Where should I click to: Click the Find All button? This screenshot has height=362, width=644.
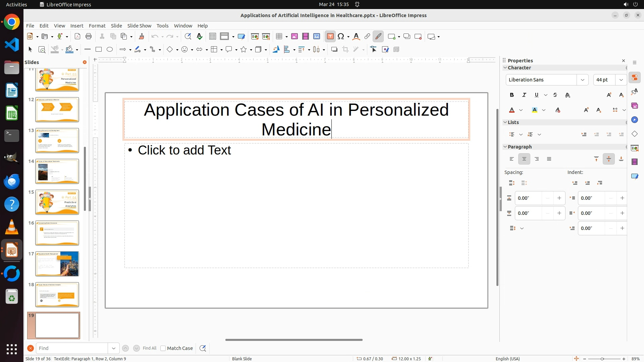150,348
